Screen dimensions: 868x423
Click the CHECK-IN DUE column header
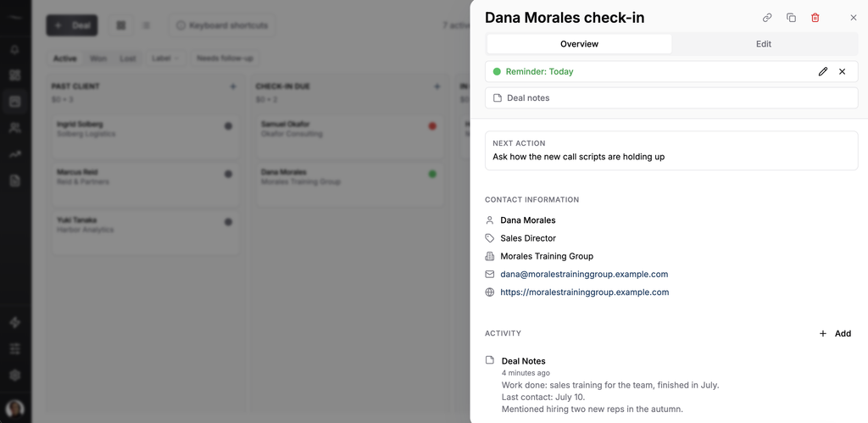(282, 86)
